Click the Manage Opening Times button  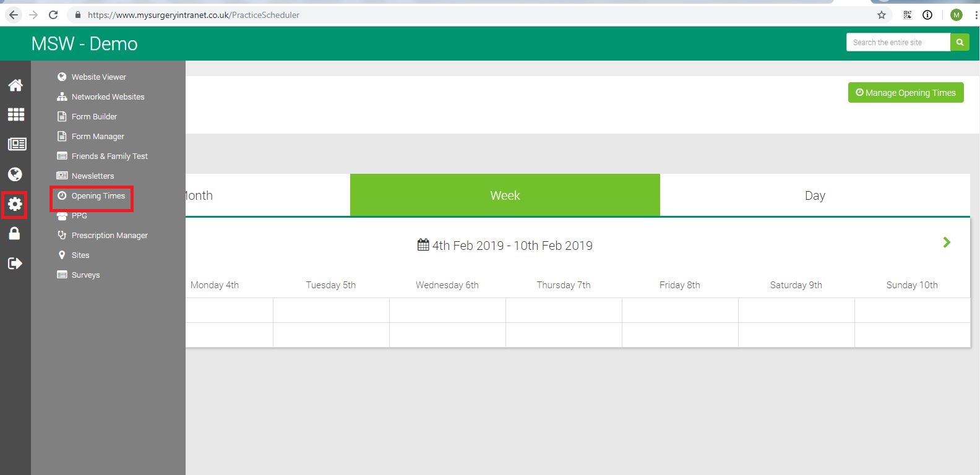[x=905, y=93]
